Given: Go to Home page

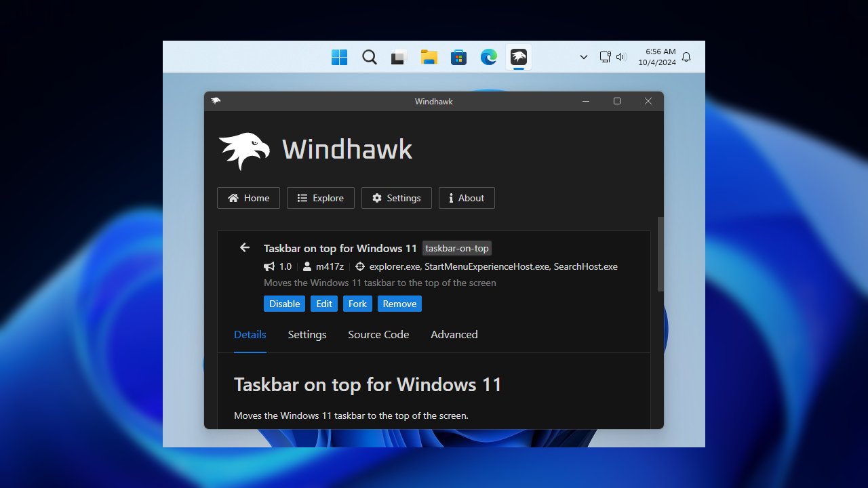Looking at the screenshot, I should click(248, 198).
